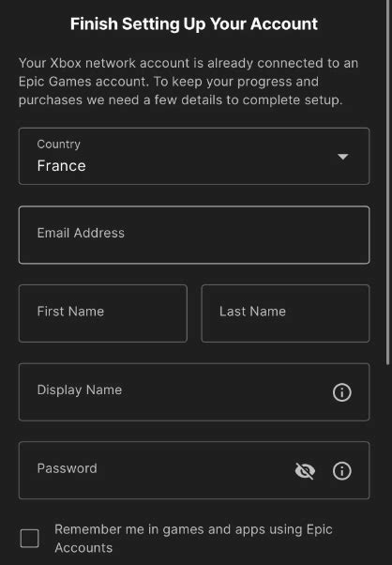Click the vertical scrollbar on the right edge
Viewport: 392px width, 565px height.
(387, 182)
